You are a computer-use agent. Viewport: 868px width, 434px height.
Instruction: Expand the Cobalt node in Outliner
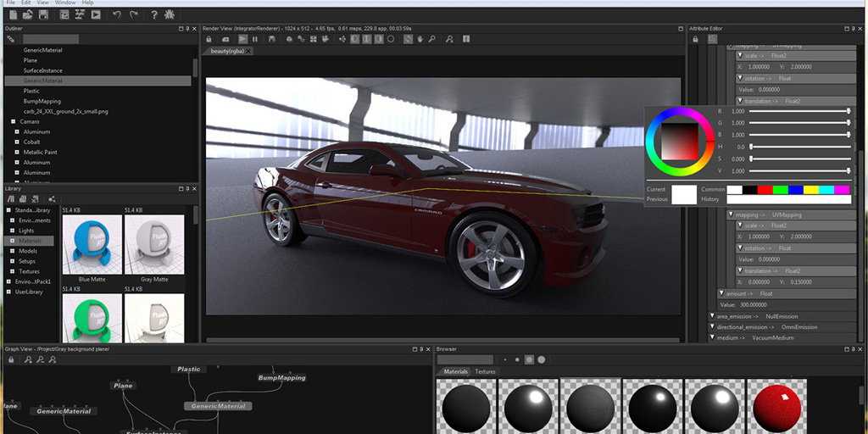(17, 142)
